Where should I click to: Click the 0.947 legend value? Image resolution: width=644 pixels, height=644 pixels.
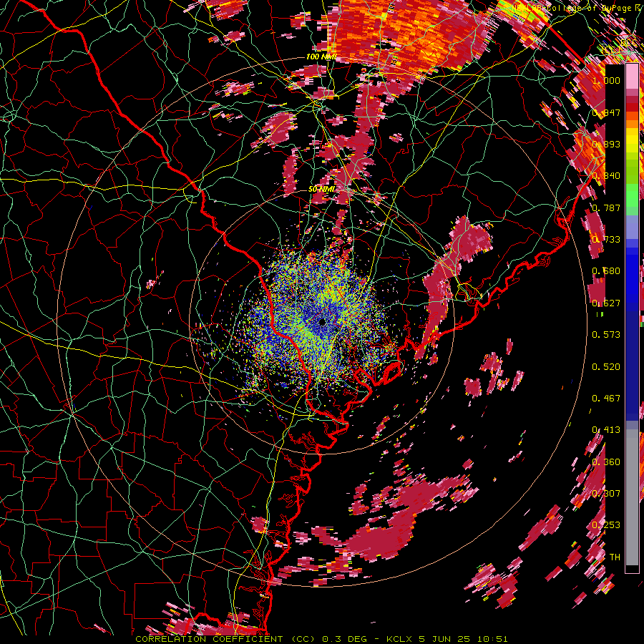point(606,112)
